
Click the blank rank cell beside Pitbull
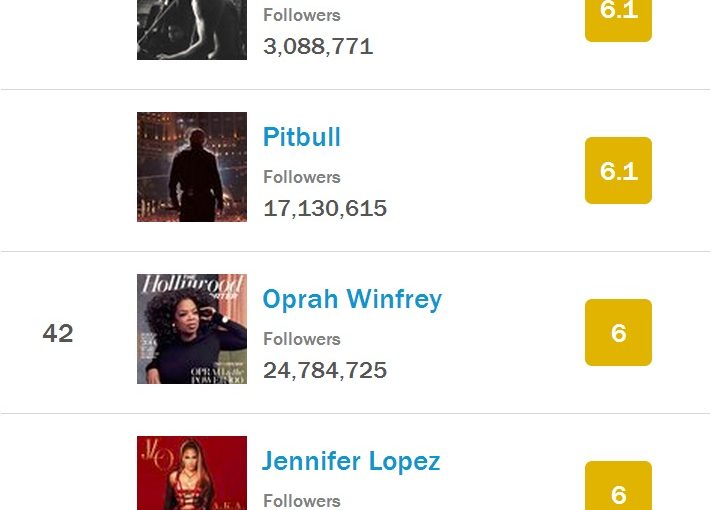click(x=58, y=170)
